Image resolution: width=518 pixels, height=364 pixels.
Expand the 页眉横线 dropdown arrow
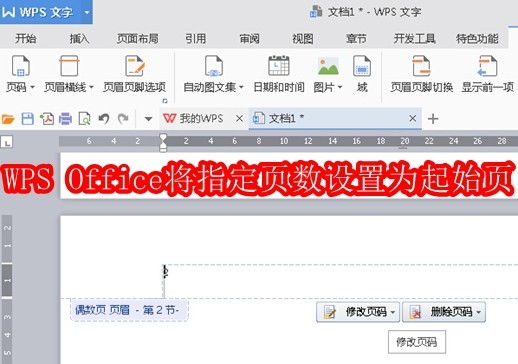point(91,87)
